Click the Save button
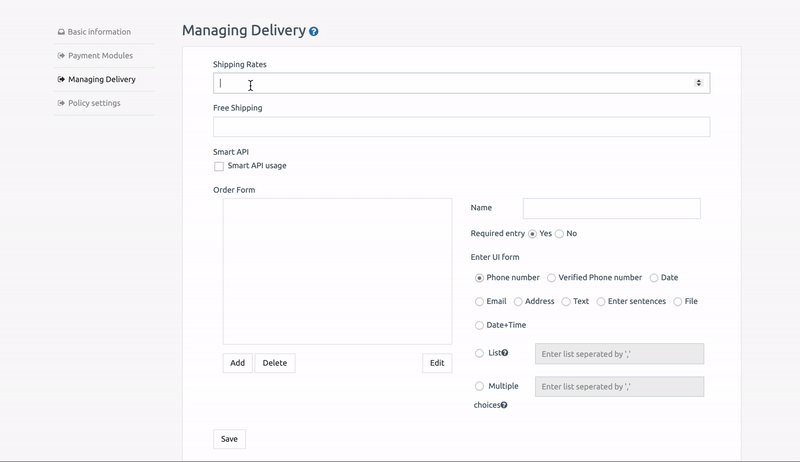Viewport: 800px width, 462px height. click(229, 439)
